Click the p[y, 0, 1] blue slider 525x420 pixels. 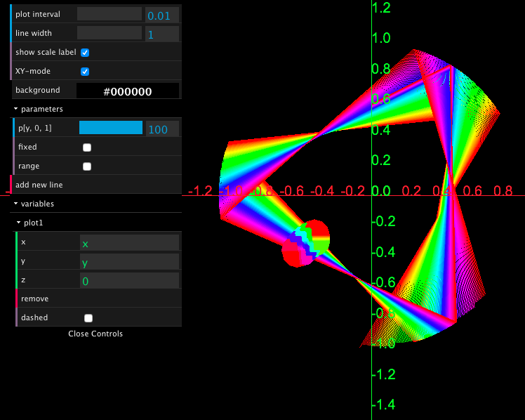(x=110, y=128)
